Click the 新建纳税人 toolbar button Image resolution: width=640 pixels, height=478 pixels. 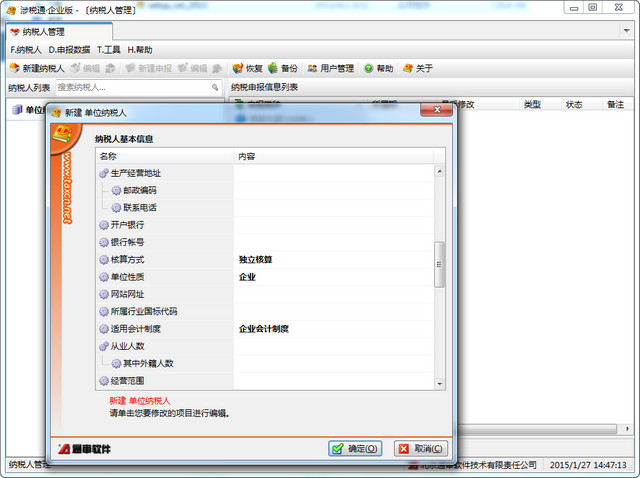[x=37, y=68]
